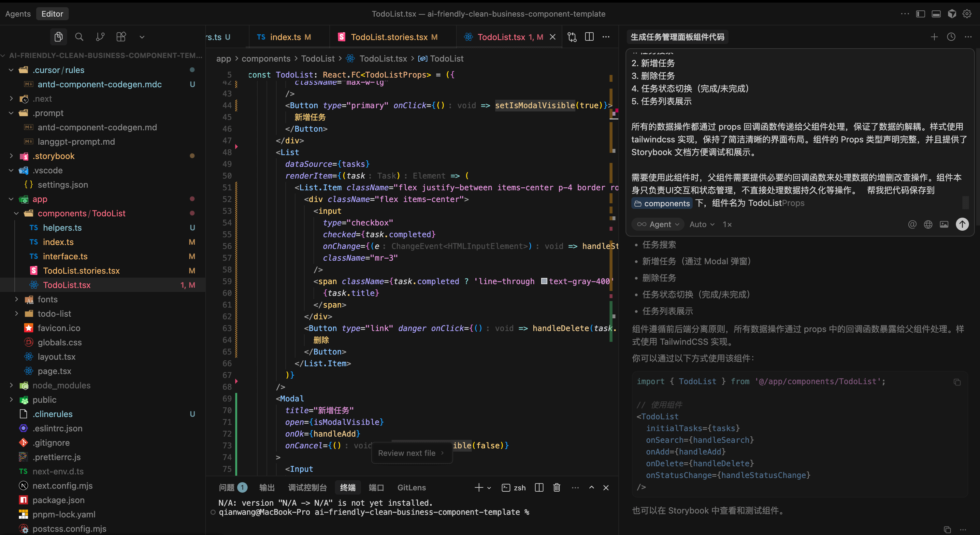
Task: Open chat history clock icon
Action: 951,37
